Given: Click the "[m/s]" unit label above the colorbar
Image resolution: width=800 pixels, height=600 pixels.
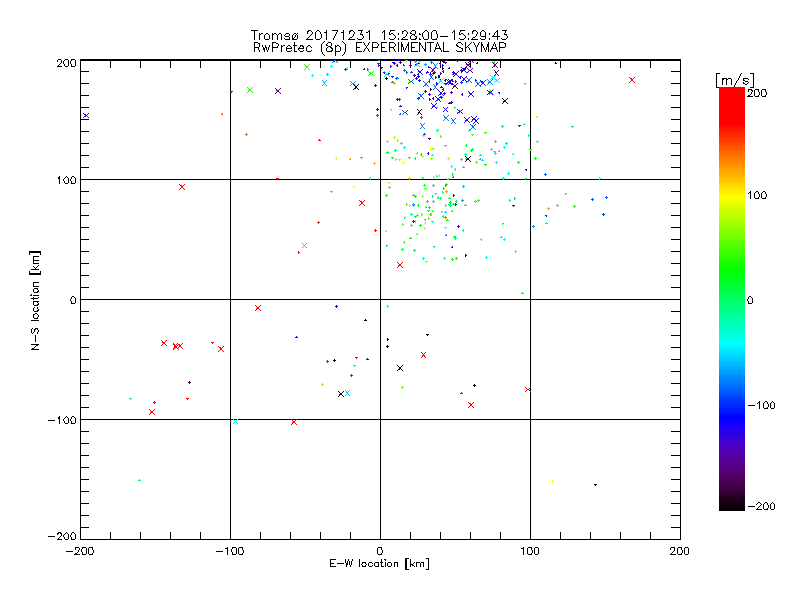Looking at the screenshot, I should 735,80.
